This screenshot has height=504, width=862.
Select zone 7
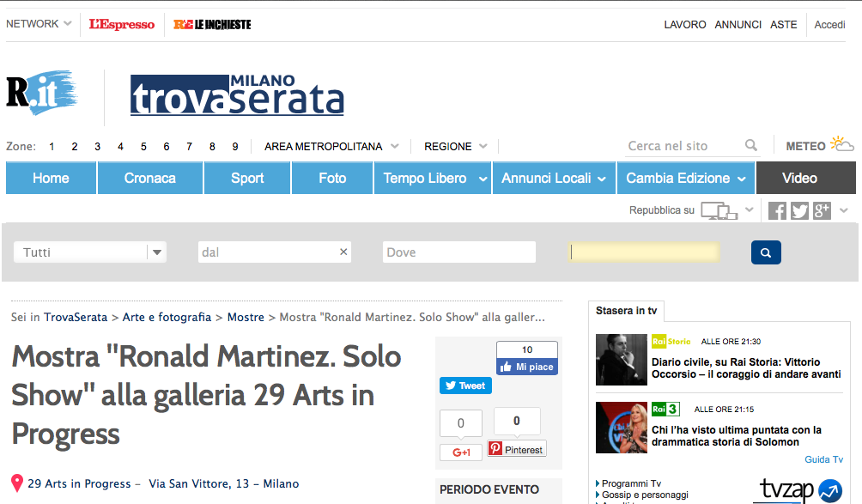tap(189, 146)
